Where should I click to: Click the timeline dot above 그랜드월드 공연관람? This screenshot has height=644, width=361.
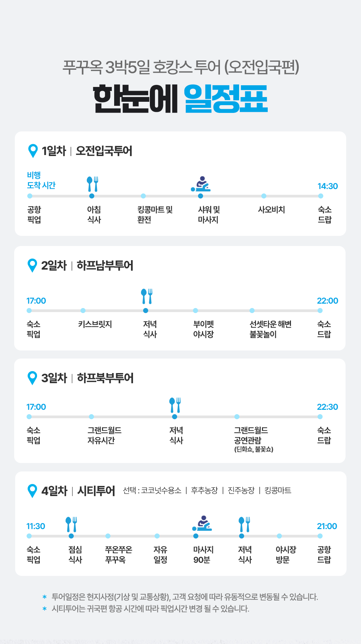pyautogui.click(x=237, y=417)
